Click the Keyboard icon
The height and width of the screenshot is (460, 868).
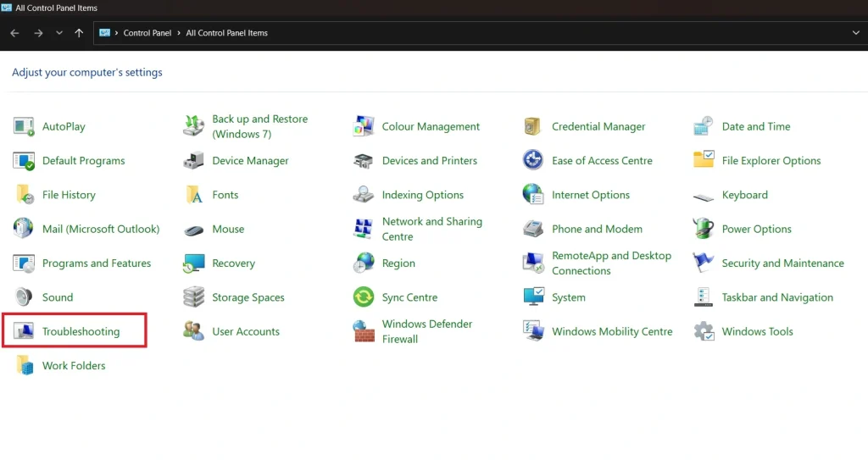704,197
